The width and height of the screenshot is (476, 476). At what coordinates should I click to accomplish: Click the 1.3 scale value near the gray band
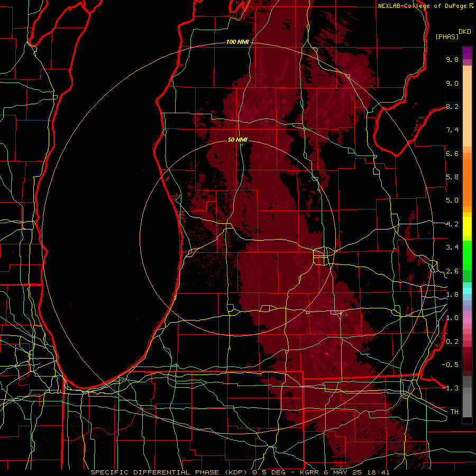452,388
